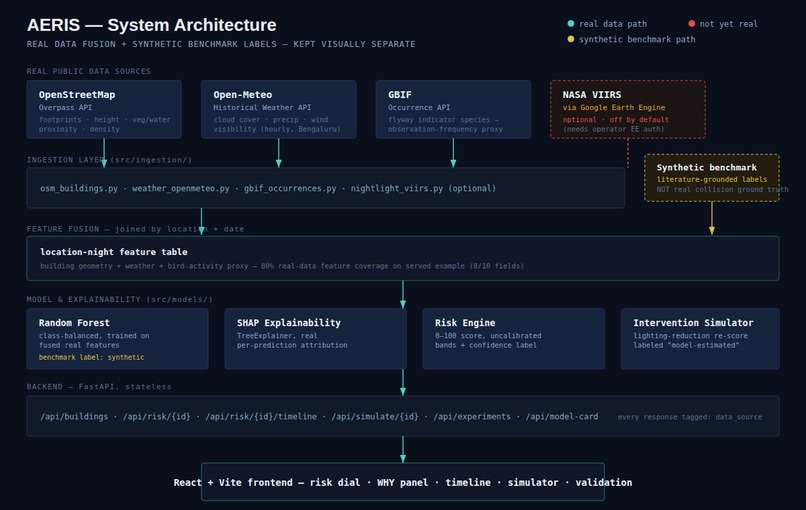
Task: Click the 'AERIS — System Architecture' title
Action: [x=152, y=25]
